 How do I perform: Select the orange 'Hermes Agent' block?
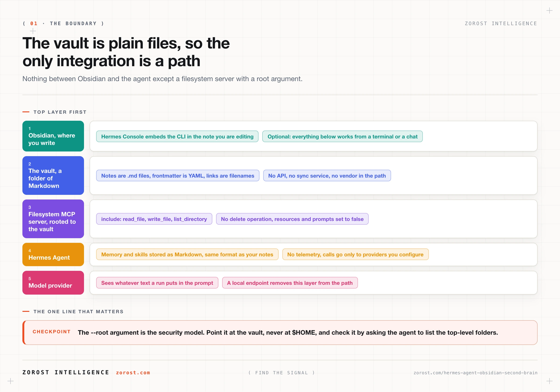[x=53, y=254]
